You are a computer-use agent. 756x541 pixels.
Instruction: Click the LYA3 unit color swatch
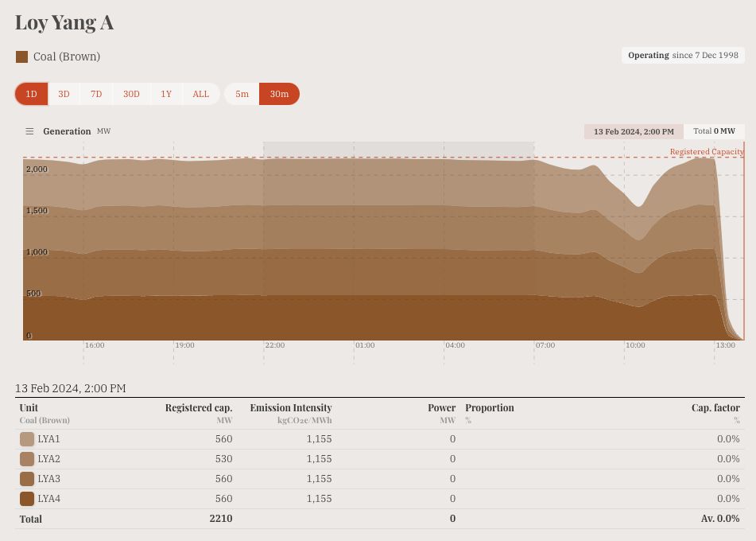tap(27, 479)
